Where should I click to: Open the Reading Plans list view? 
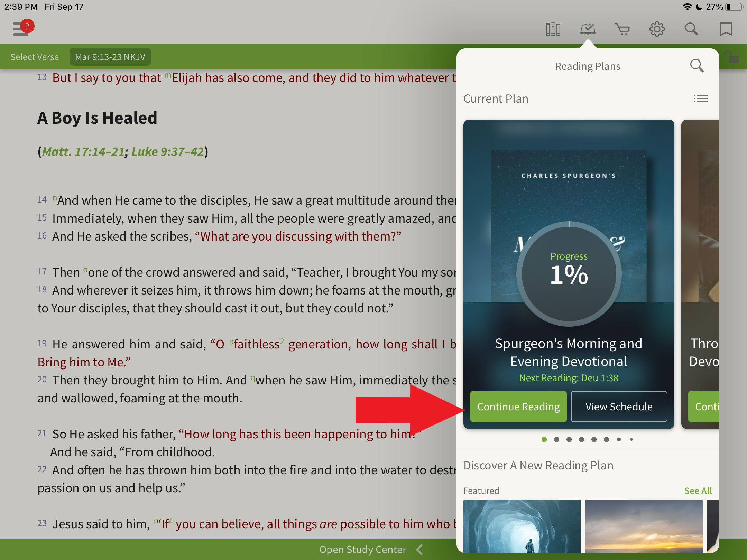coord(701,98)
